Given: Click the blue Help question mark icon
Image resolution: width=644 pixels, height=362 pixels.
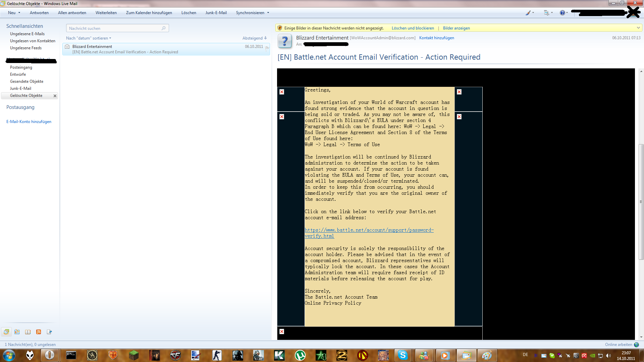Looking at the screenshot, I should pos(562,13).
